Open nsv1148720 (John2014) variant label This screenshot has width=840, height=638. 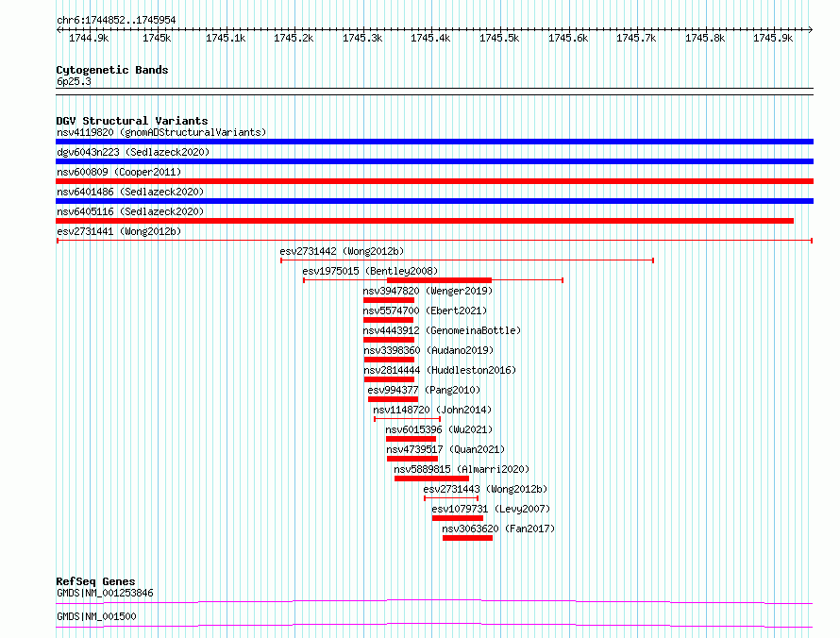[432, 410]
